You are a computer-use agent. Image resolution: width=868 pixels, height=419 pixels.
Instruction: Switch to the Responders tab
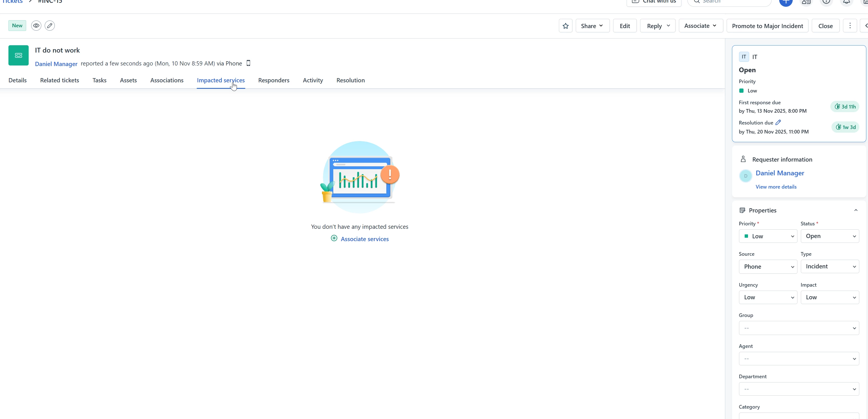(274, 80)
